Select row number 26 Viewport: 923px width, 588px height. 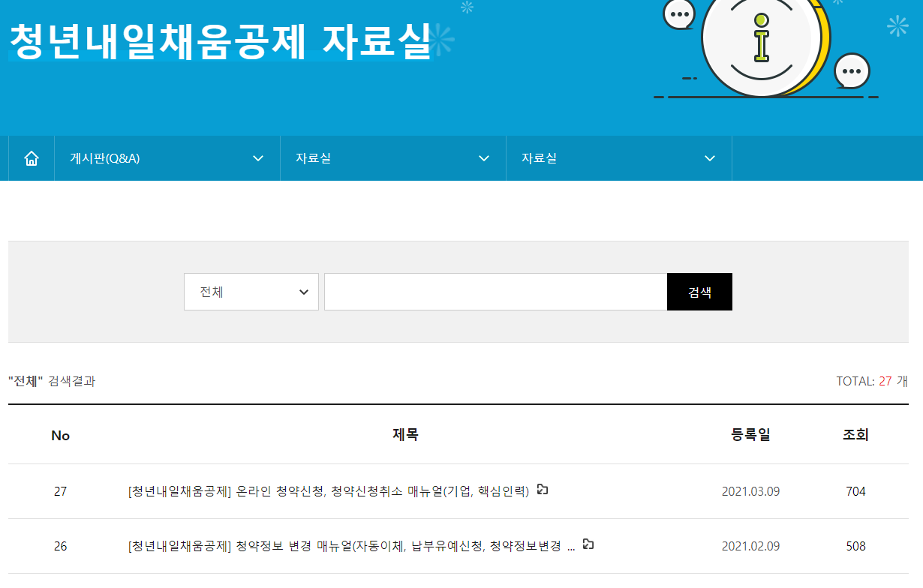(60, 547)
